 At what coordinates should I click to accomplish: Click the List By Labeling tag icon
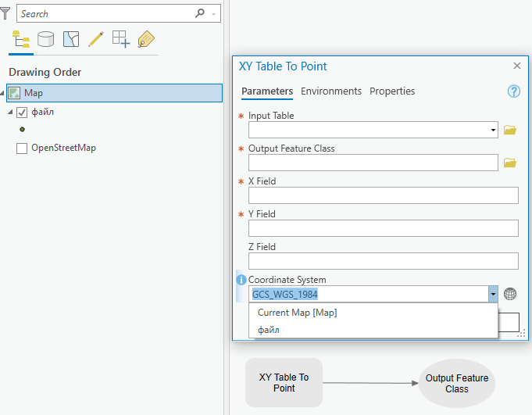pos(145,39)
